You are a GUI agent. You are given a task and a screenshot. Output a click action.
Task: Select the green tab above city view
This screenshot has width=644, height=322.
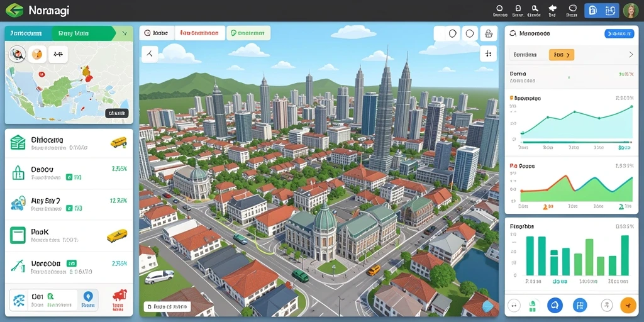coord(248,33)
